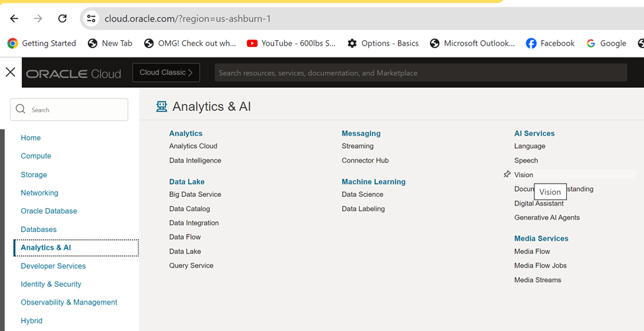
Task: Open Data Catalog service
Action: (x=190, y=209)
